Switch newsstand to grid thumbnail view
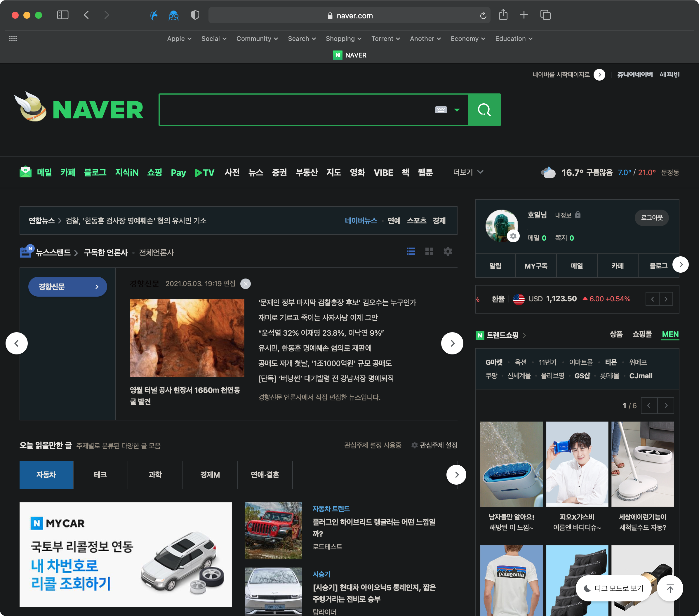This screenshot has height=616, width=699. point(429,252)
